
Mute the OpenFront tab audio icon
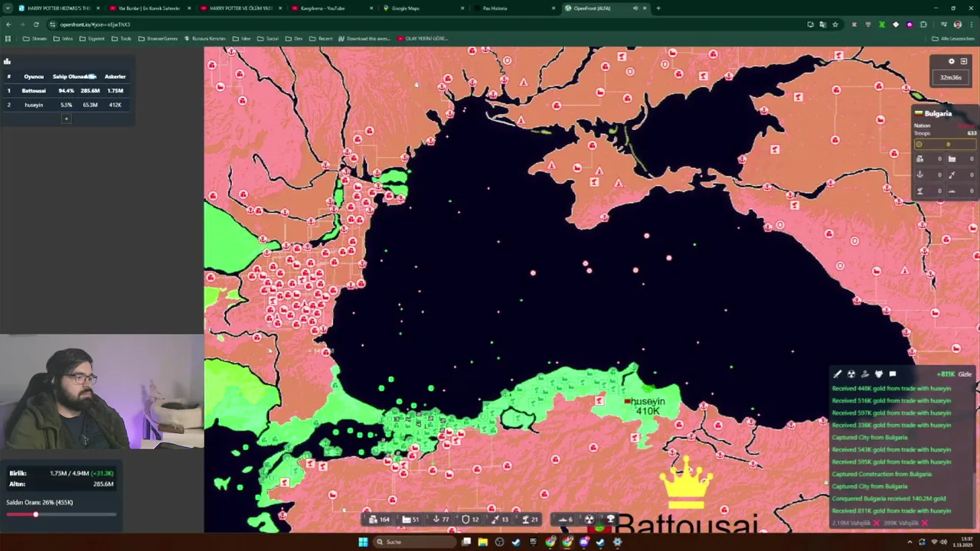point(635,8)
